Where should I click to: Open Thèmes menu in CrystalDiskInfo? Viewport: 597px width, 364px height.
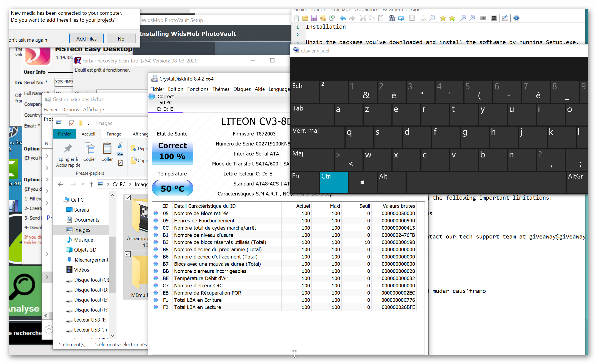[221, 89]
